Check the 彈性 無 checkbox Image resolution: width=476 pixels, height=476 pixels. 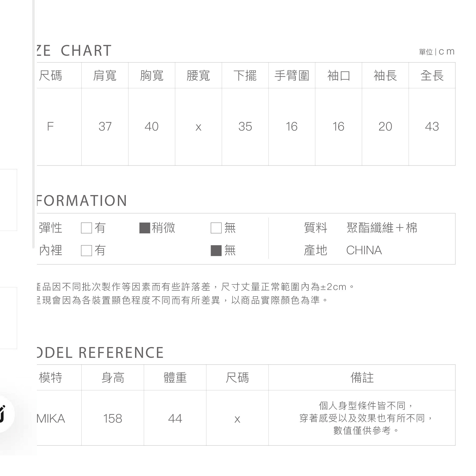216,228
